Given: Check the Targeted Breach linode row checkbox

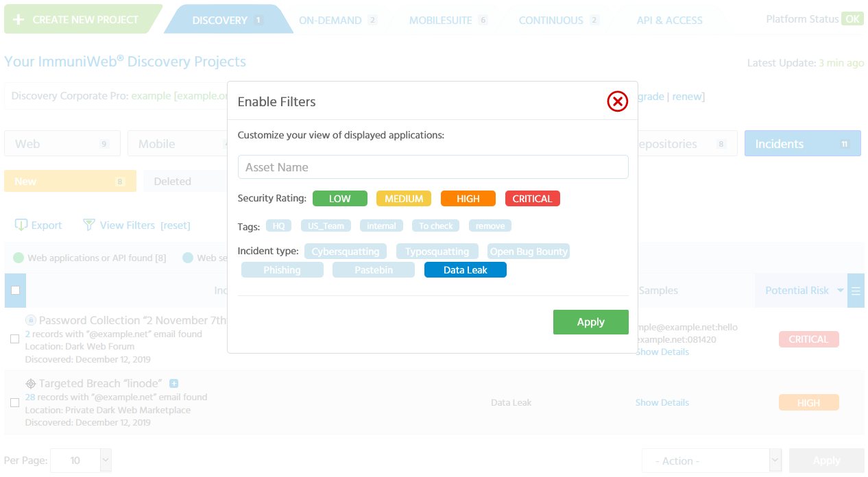Looking at the screenshot, I should (x=14, y=402).
